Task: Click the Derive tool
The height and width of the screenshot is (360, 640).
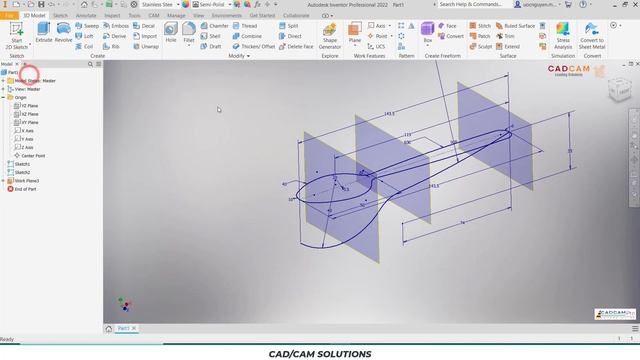Action: point(114,36)
